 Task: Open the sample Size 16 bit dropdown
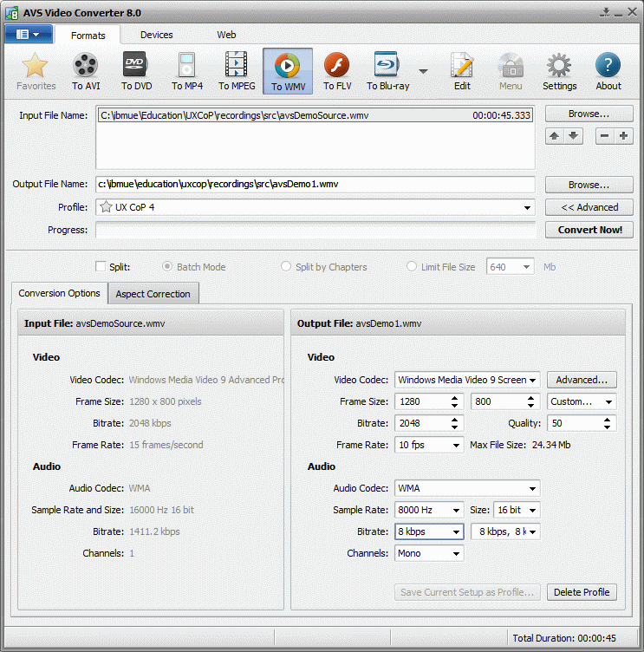click(x=517, y=510)
